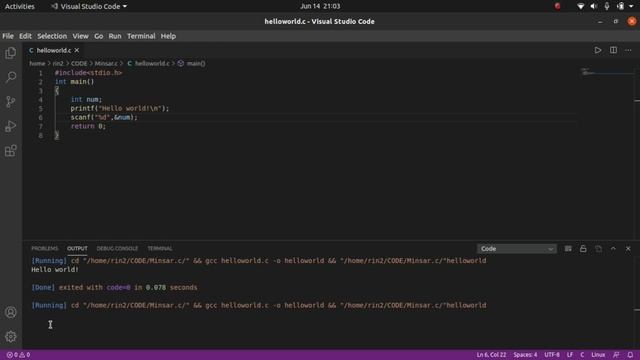The width and height of the screenshot is (640, 360).
Task: Clear the output panel
Action: 568,249
